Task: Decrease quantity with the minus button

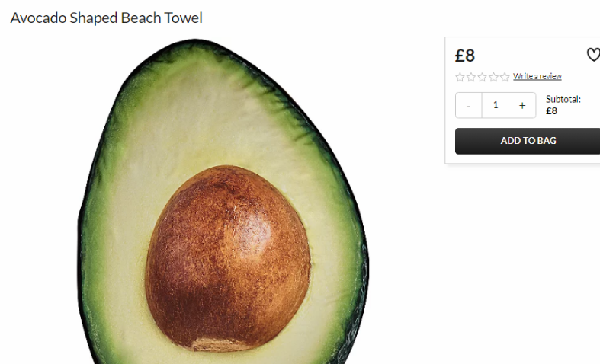Action: click(469, 105)
